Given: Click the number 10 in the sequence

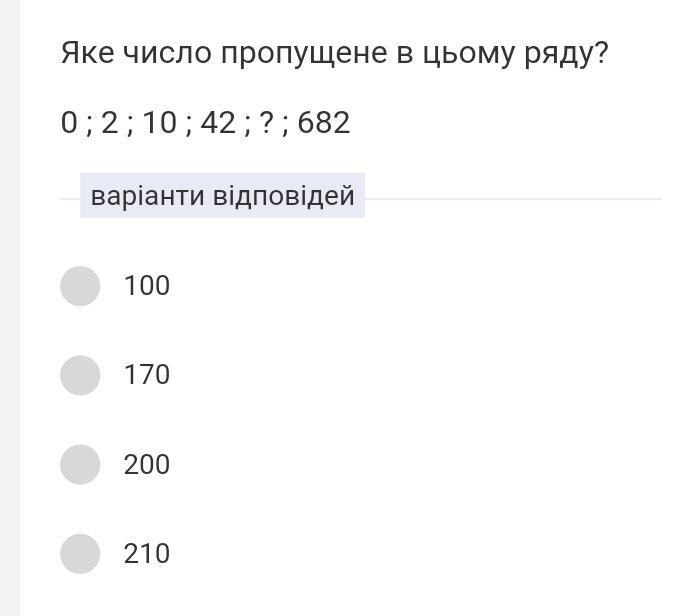Looking at the screenshot, I should pyautogui.click(x=159, y=123).
